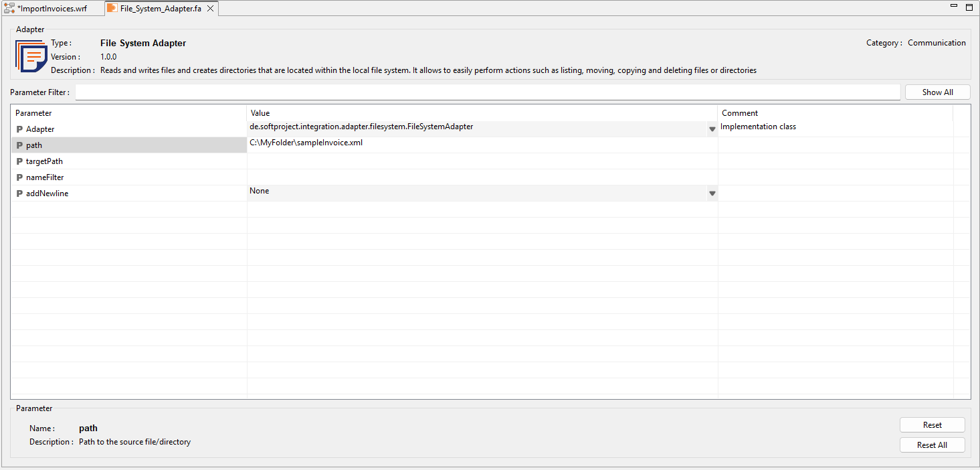This screenshot has height=470, width=980.
Task: Switch to the ImportInvoices.wrf tab
Action: (x=52, y=9)
